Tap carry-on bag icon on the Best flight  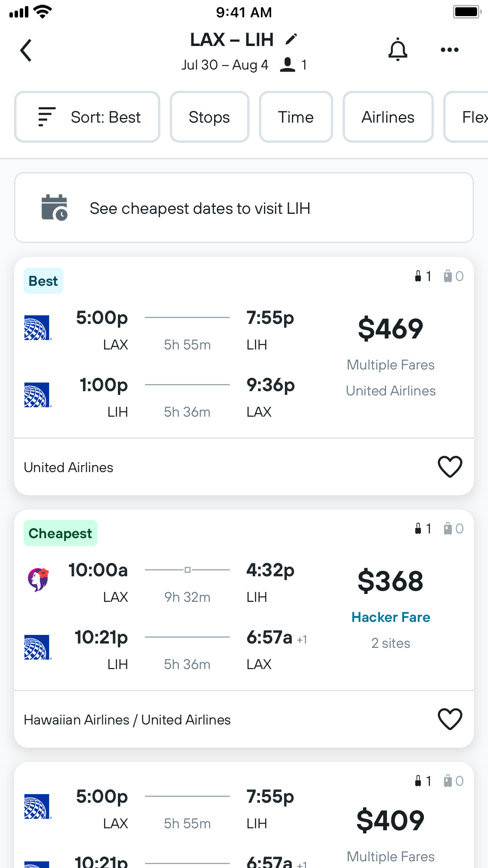coord(418,276)
